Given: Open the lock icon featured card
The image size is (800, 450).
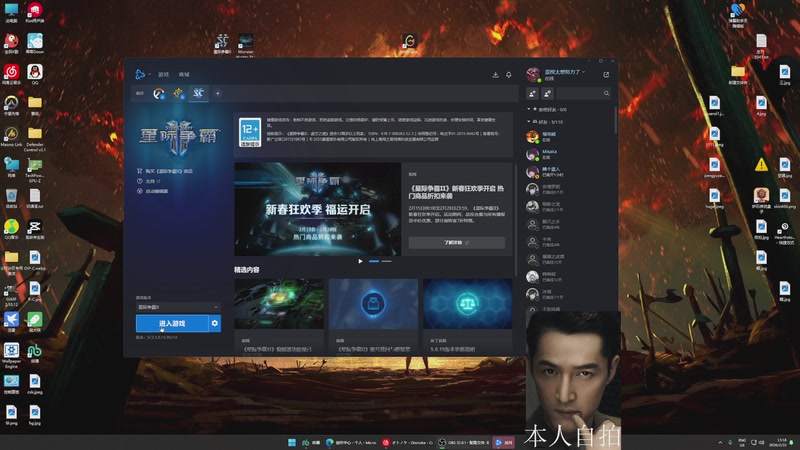Looking at the screenshot, I should tap(373, 316).
